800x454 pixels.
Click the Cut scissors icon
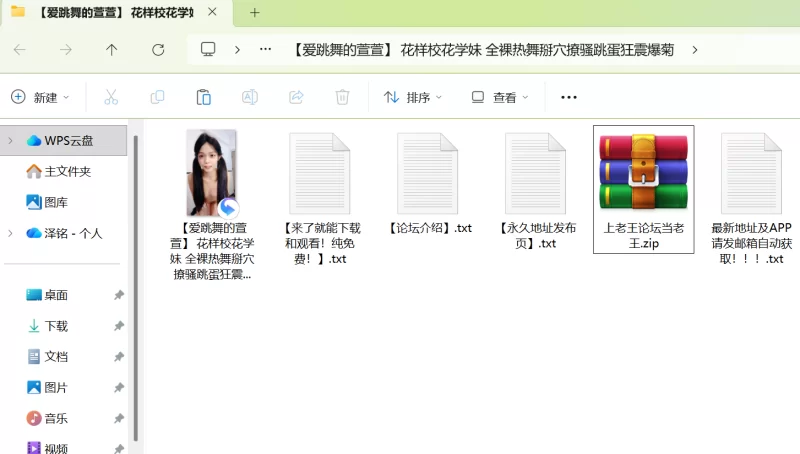[111, 97]
